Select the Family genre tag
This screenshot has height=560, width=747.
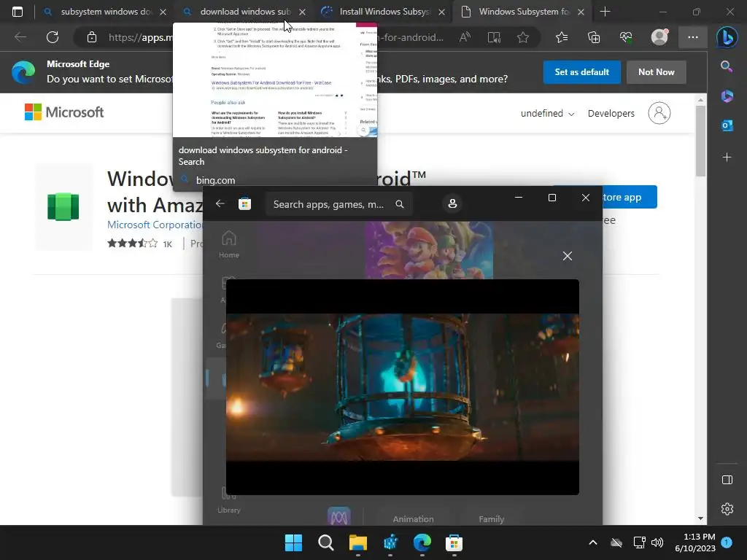click(491, 519)
